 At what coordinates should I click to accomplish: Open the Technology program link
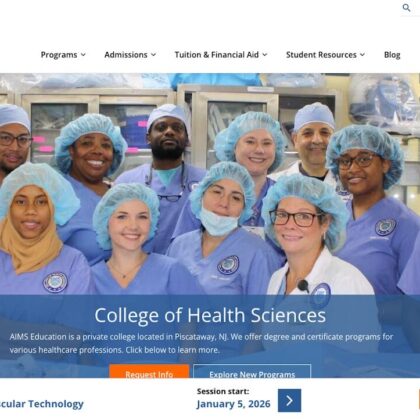[x=42, y=404]
